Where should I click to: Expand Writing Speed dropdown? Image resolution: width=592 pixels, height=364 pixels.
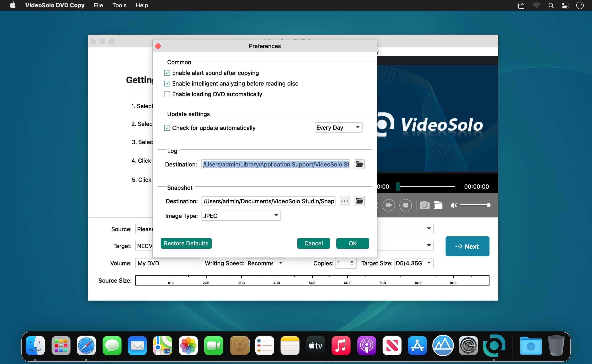266,263
